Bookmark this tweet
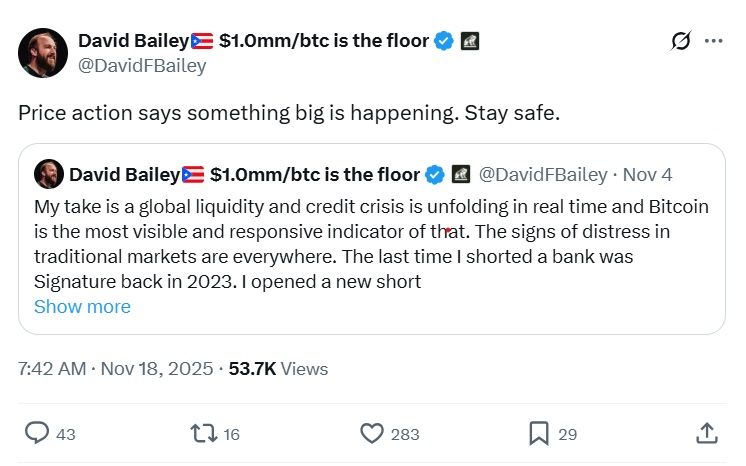This screenshot has width=746, height=466. pos(538,433)
